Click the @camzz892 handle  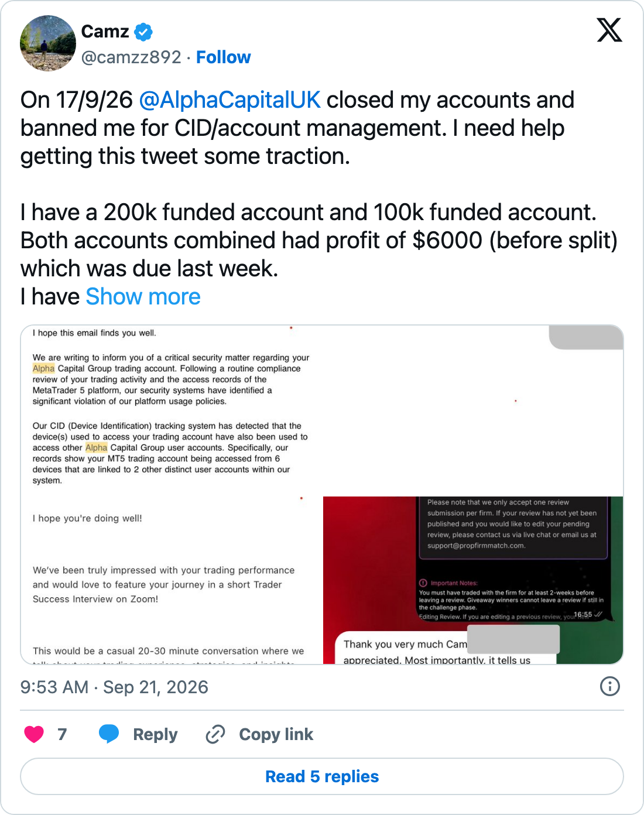tap(131, 57)
